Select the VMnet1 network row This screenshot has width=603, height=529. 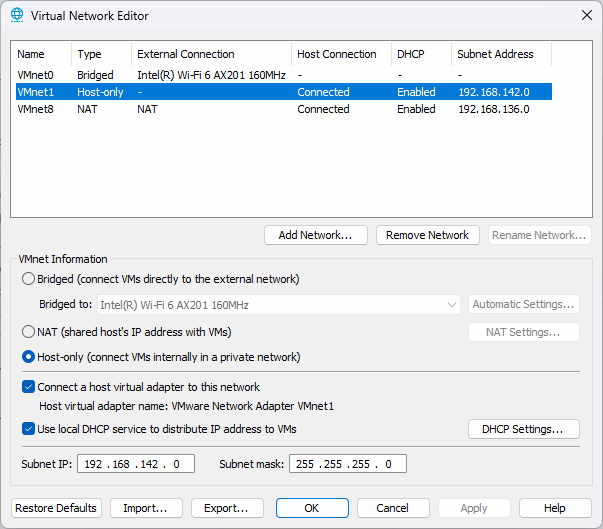284,92
